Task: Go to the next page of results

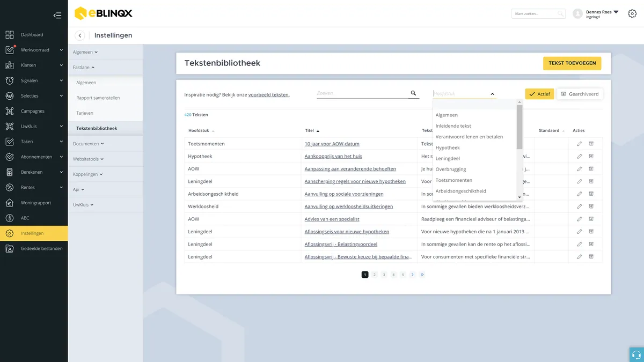Action: [x=412, y=275]
